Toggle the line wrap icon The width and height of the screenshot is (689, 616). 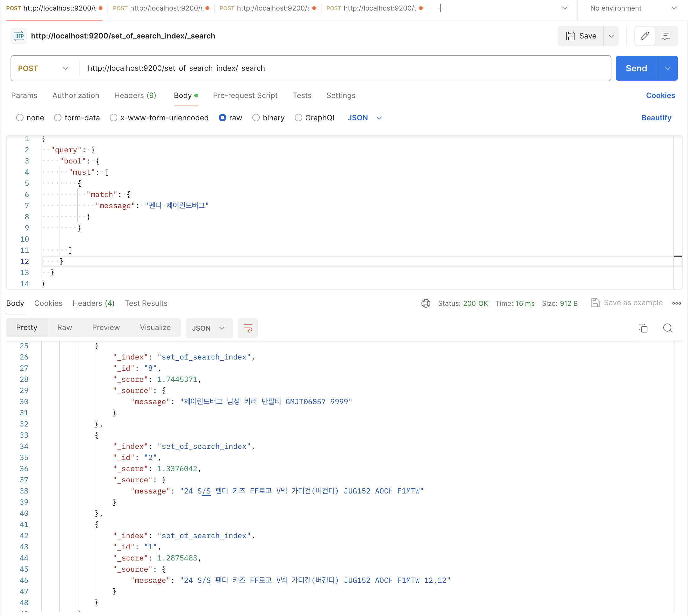(247, 328)
